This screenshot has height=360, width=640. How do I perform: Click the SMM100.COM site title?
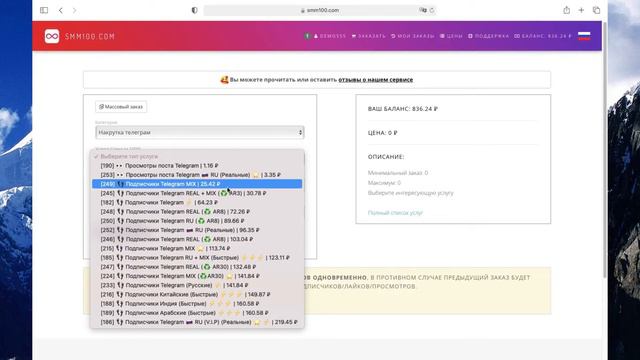[90, 36]
